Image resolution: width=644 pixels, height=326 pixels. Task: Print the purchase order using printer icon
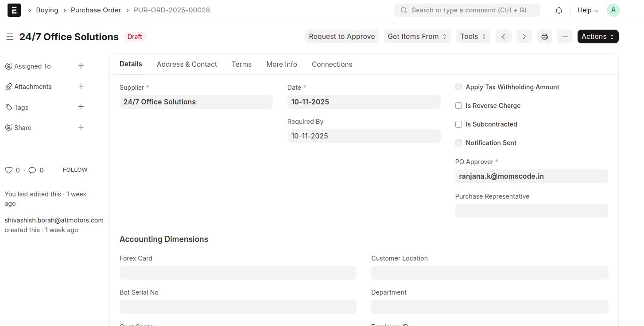[x=544, y=36]
